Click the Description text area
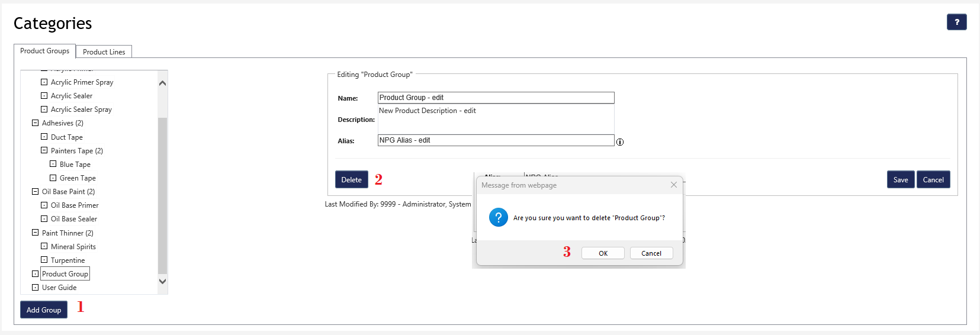Screen dimensions: 980x335 [496, 119]
